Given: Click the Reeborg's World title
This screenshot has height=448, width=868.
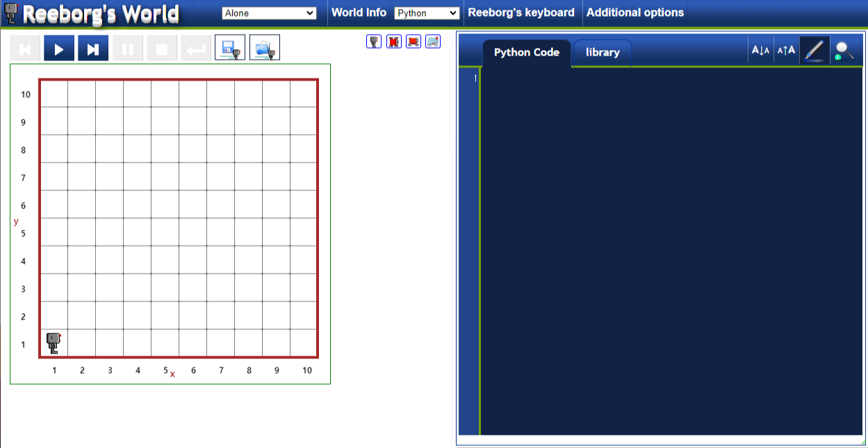Looking at the screenshot, I should coord(101,15).
